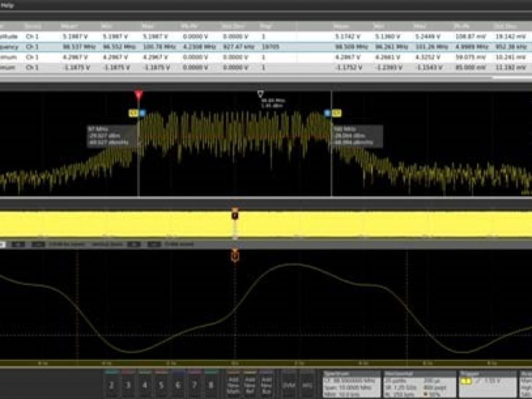Screen dimensions: 532x399
Task: Open the Spectrum settings badge
Action: click(351, 384)
